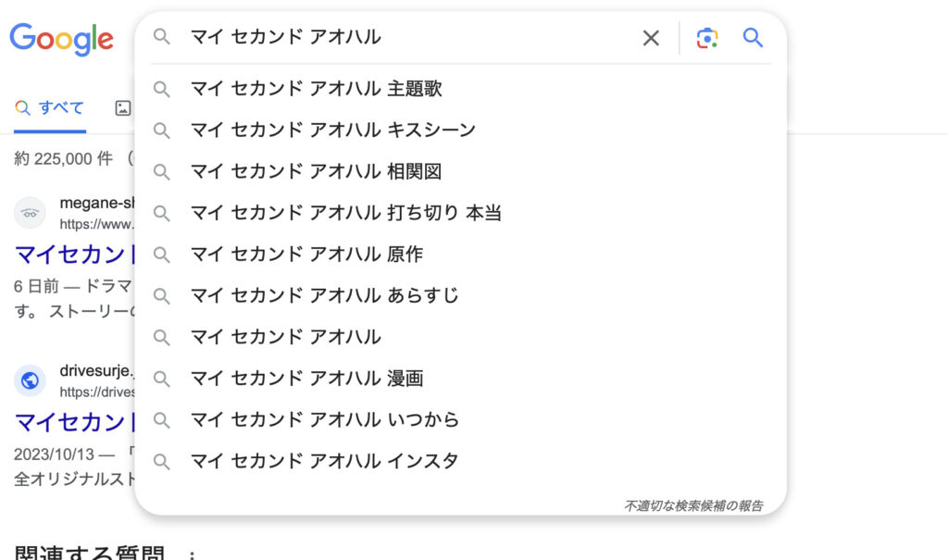Pick the 原作 search suggestion
The height and width of the screenshot is (560, 948).
(306, 254)
